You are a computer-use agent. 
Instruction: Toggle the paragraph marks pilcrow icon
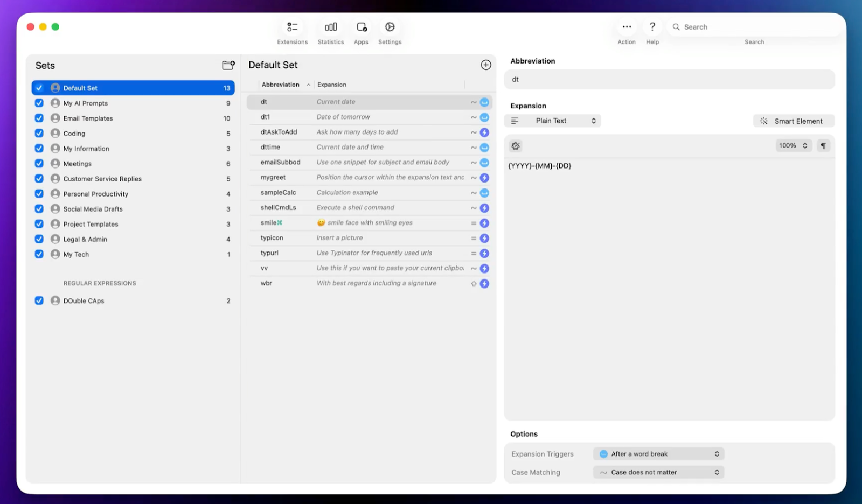tap(823, 145)
